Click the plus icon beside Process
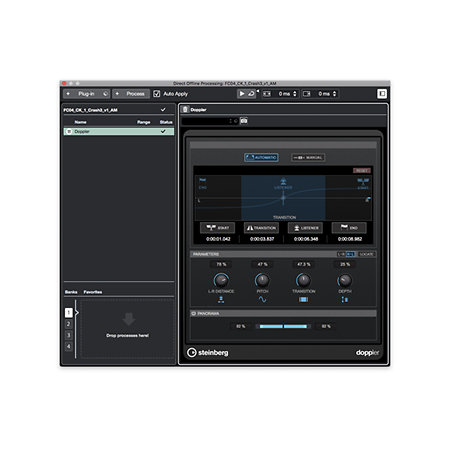This screenshot has width=450, height=450. [x=117, y=94]
